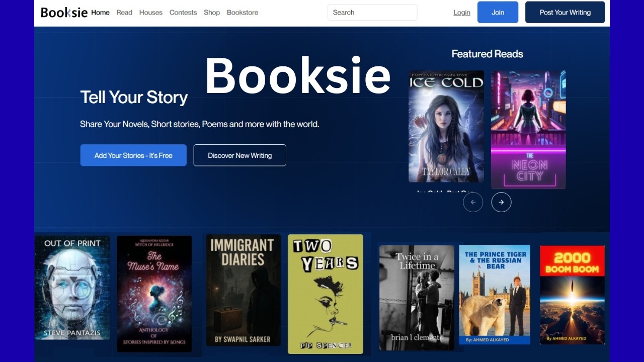Open Prince Tiger & Russian Bear cover

[x=495, y=295]
